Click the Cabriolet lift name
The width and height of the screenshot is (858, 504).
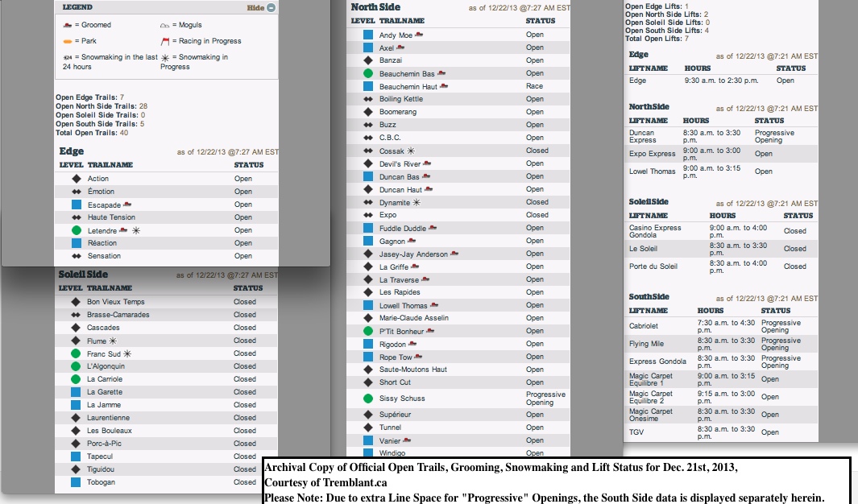click(643, 326)
